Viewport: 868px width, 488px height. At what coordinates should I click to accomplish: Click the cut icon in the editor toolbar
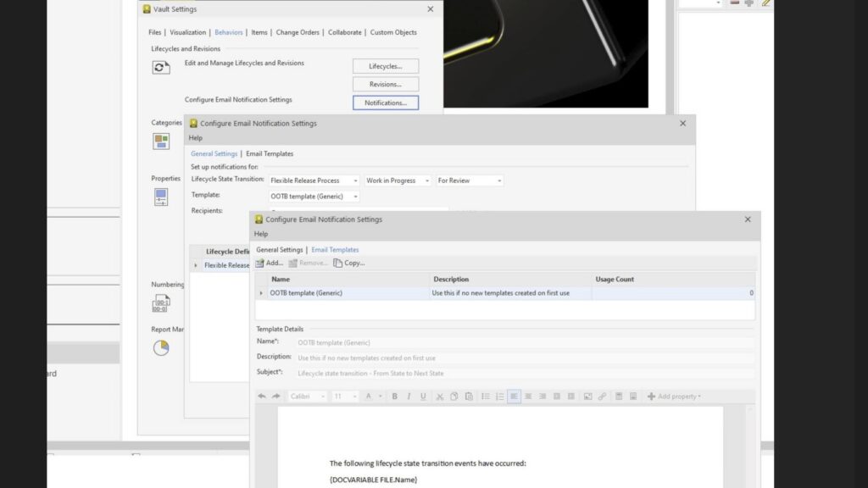[440, 396]
